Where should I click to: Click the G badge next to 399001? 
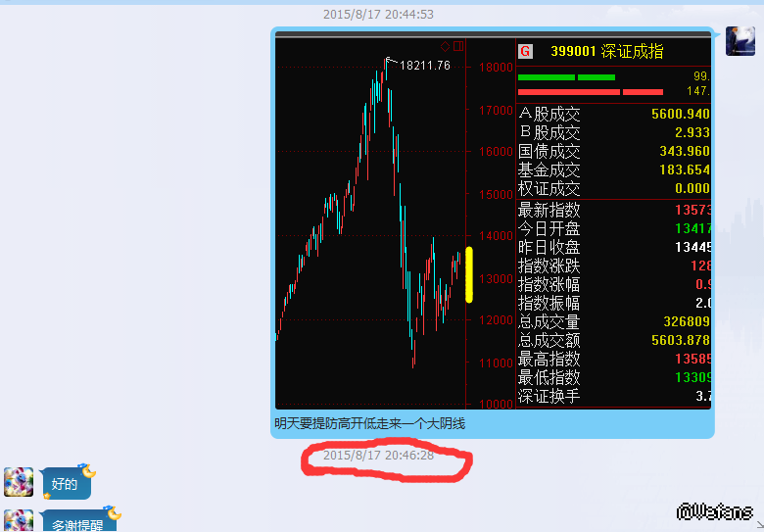tap(525, 51)
